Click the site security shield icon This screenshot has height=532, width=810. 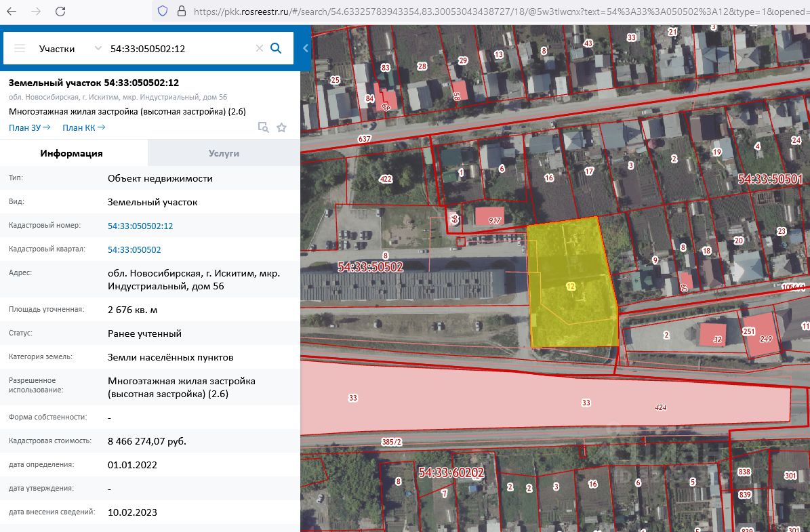[162, 11]
